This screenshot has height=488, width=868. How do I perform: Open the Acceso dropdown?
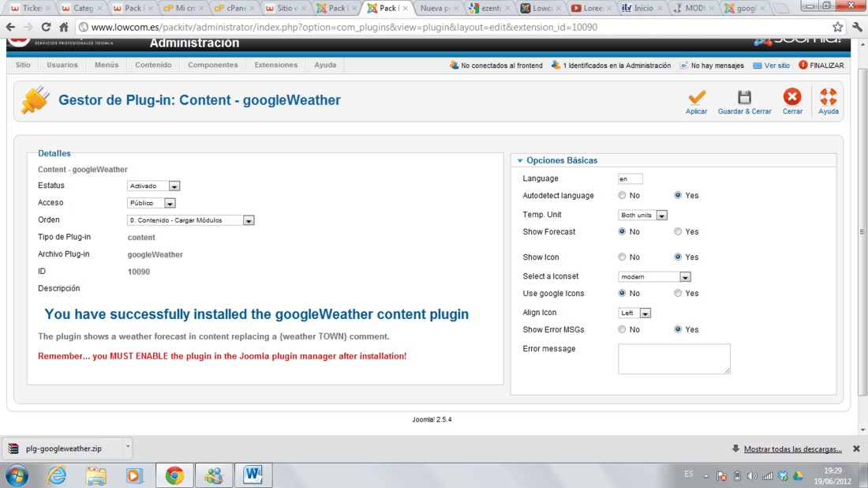[x=152, y=203]
